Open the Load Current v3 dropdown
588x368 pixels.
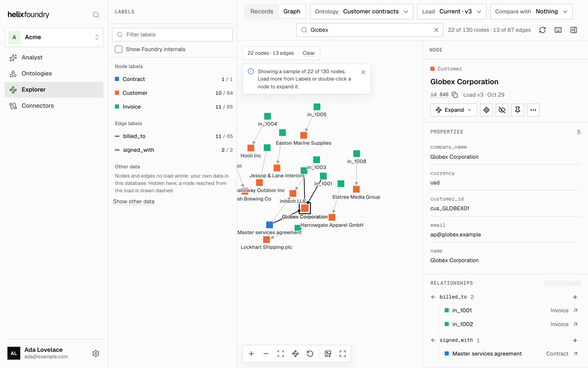point(452,11)
